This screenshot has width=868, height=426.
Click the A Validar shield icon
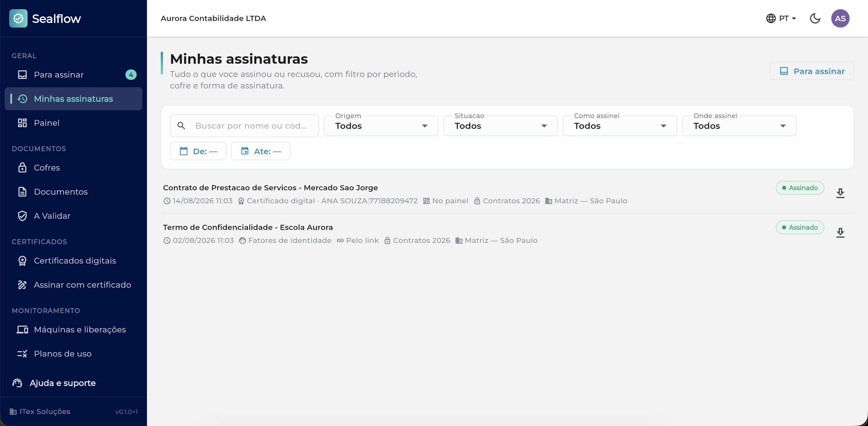(22, 216)
